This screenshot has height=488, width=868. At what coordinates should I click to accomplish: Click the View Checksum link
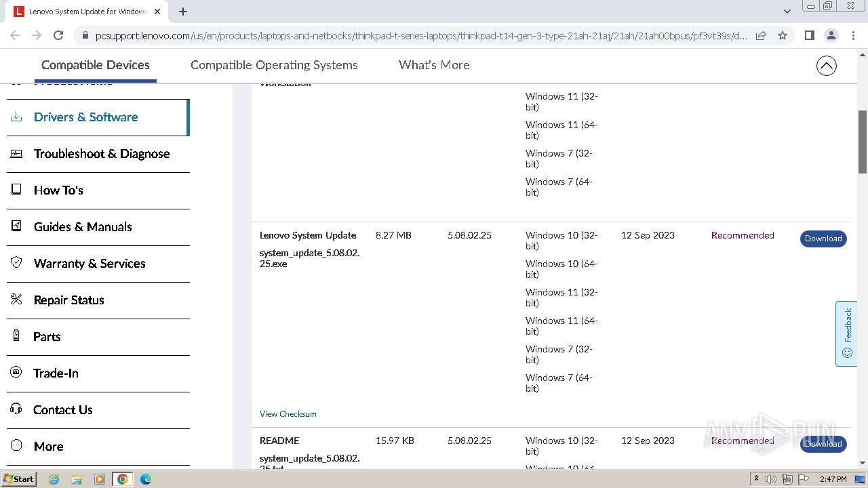coord(288,413)
